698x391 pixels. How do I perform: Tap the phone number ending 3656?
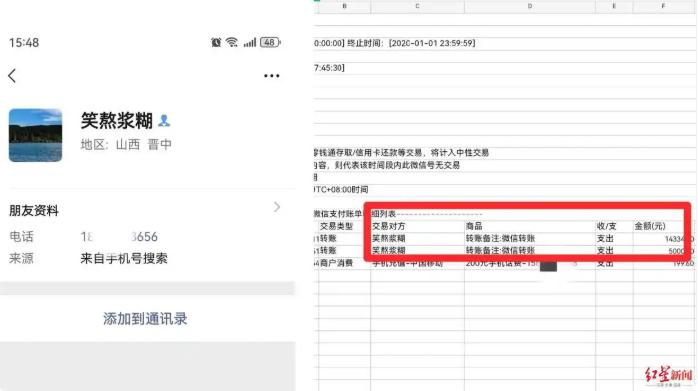click(119, 237)
